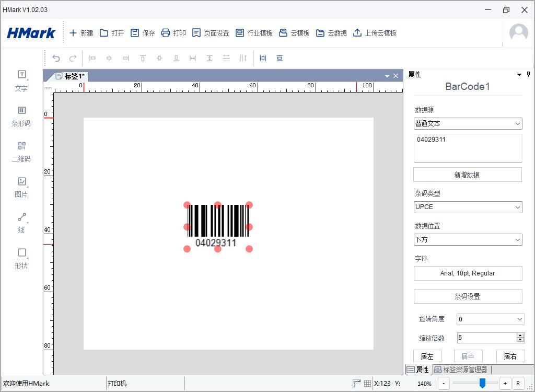Click the 缩放倍数 input field showing 5
The width and height of the screenshot is (535, 392).
point(487,338)
